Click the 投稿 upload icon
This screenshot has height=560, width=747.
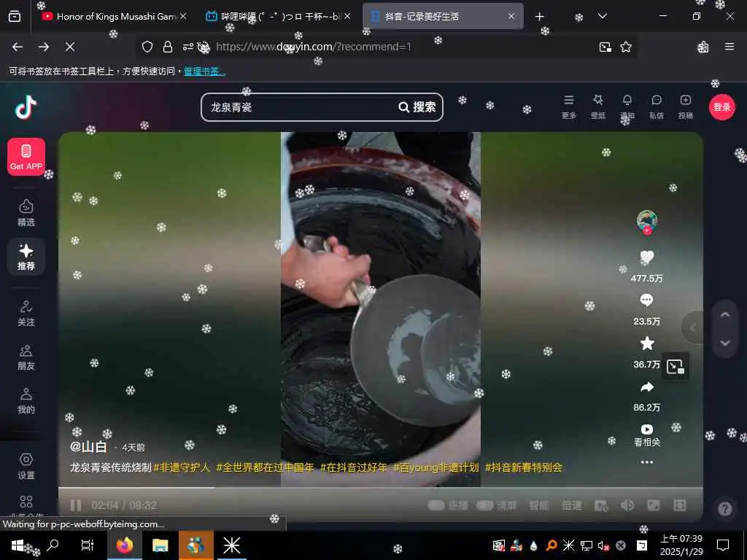point(686,106)
